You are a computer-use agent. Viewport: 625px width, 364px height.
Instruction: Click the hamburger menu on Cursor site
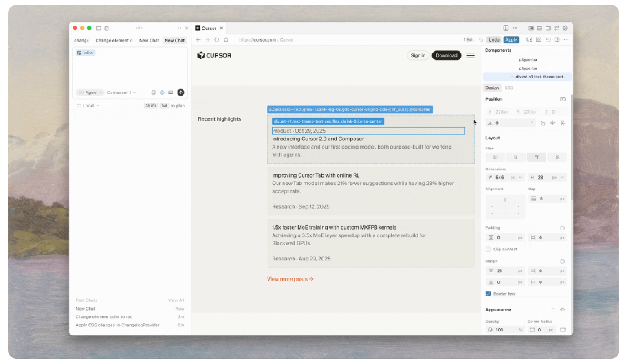click(x=471, y=56)
